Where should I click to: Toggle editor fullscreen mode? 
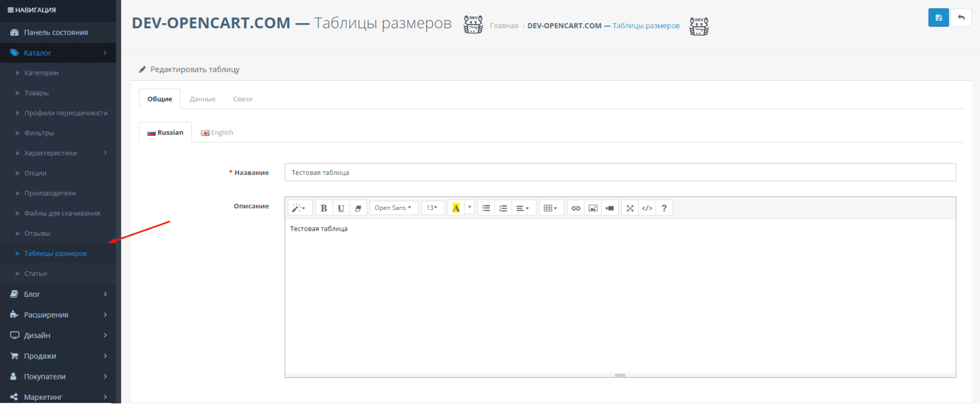pos(630,208)
